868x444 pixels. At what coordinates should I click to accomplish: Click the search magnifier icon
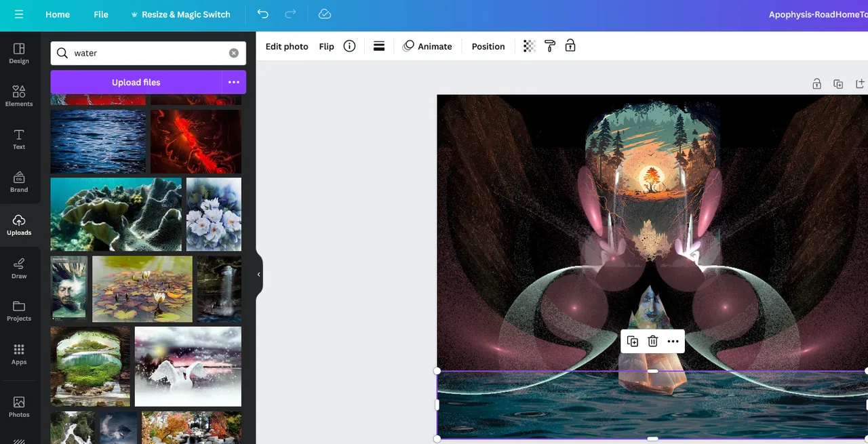click(x=62, y=53)
